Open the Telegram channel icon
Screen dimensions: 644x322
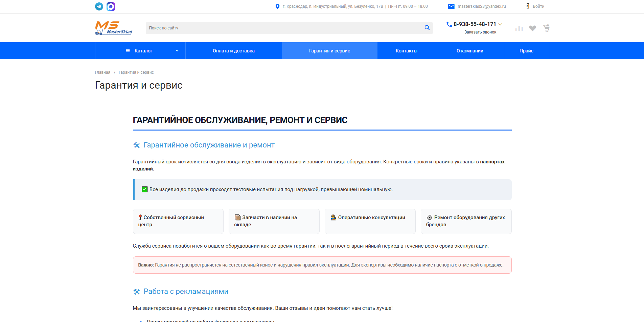99,6
